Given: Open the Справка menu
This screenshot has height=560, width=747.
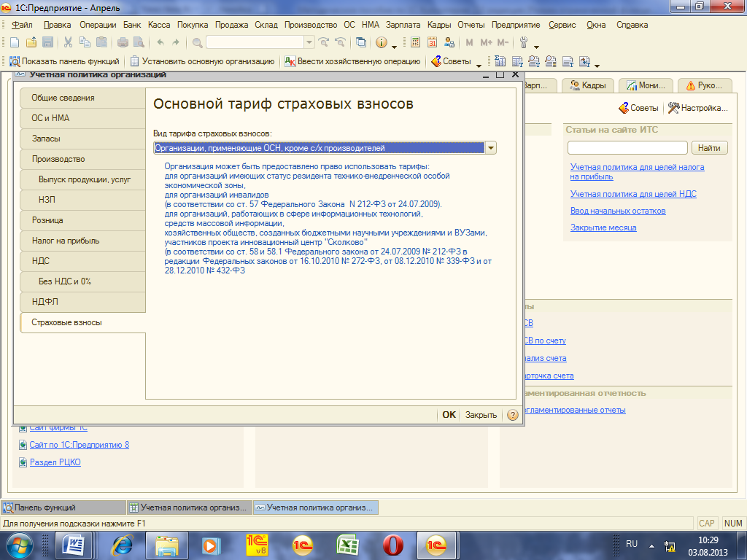Looking at the screenshot, I should 632,25.
